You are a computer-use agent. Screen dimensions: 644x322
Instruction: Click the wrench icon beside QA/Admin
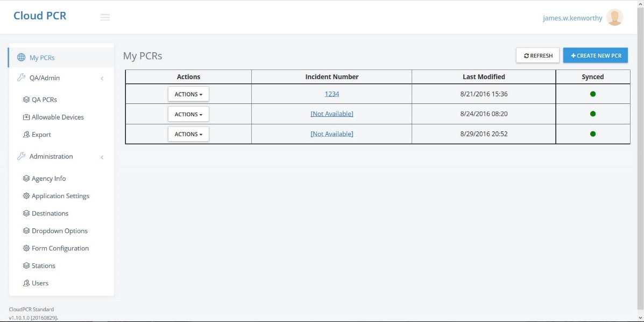tap(21, 78)
